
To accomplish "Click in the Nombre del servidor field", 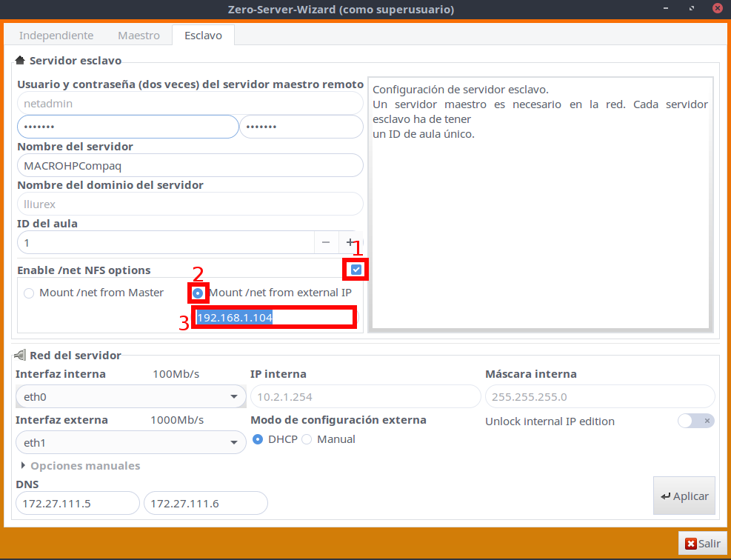I will (x=190, y=165).
